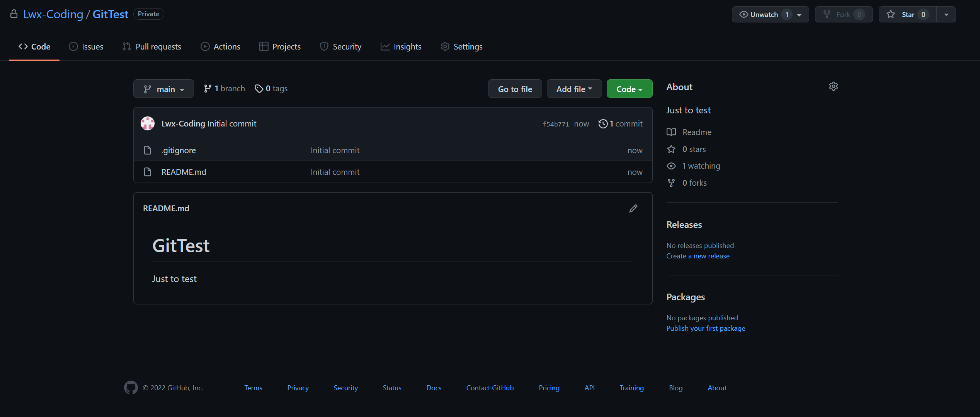Click the .gitignore file icon
Screen dimensions: 980x417
click(x=148, y=150)
